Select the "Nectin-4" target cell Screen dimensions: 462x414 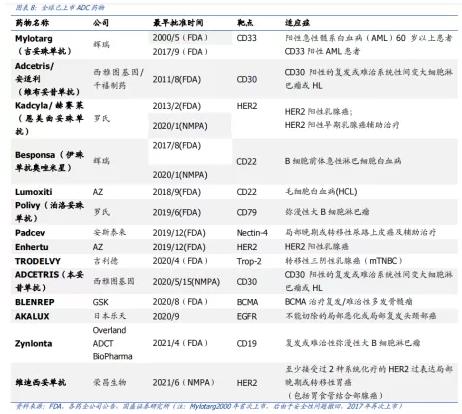(x=252, y=233)
